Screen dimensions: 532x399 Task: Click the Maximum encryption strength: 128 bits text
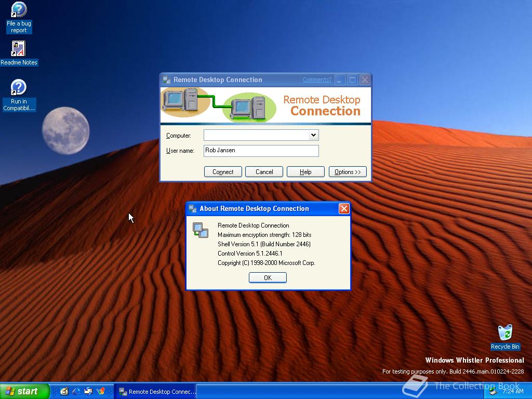(264, 235)
